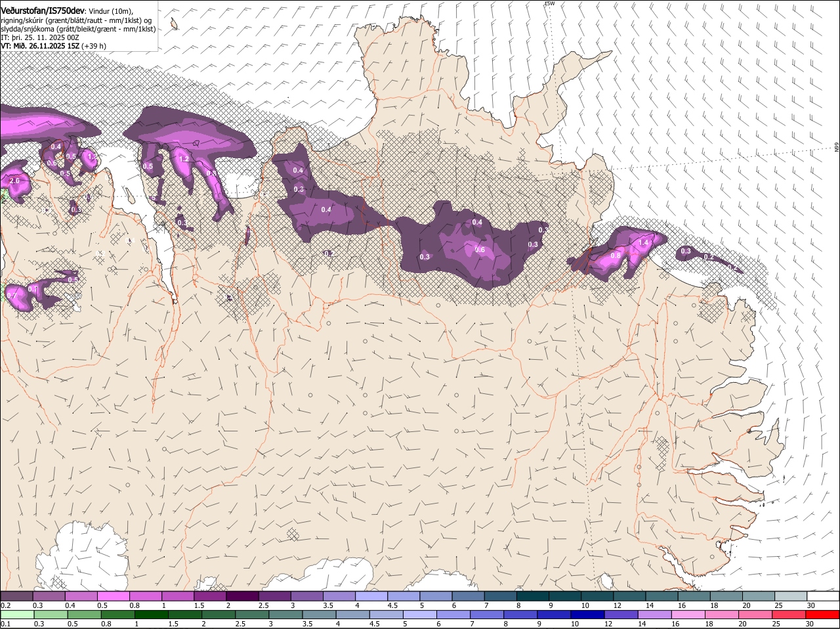Pick the 16–18 light pink rain legend swatch
The image size is (840, 629).
click(688, 615)
